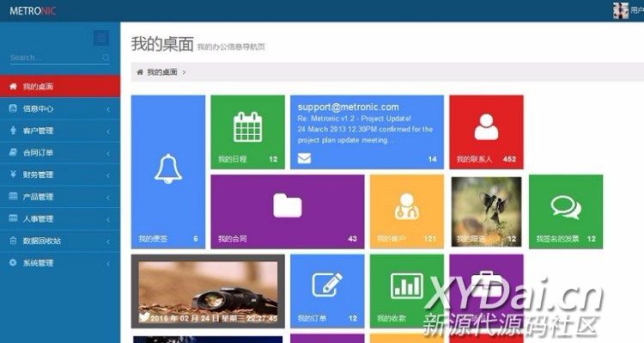Select 我的桌面 in the sidebar
This screenshot has width=644, height=343.
(x=60, y=86)
